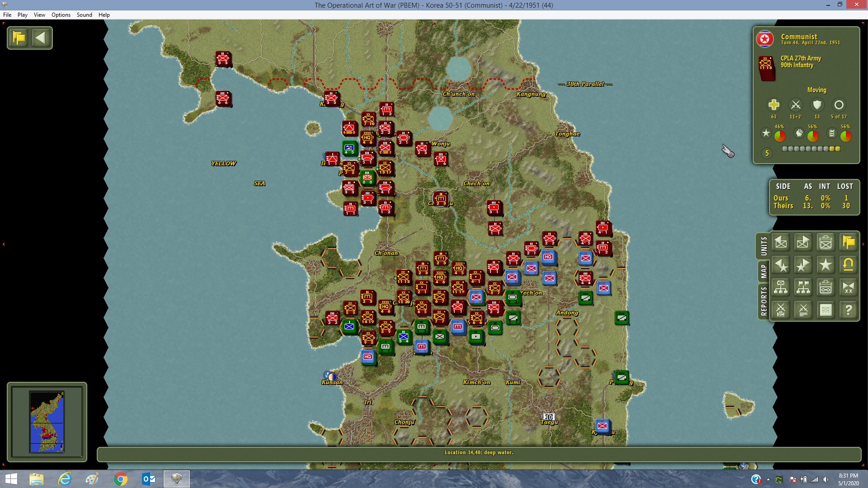
Task: Click the city label Wonju on map
Action: click(x=441, y=144)
